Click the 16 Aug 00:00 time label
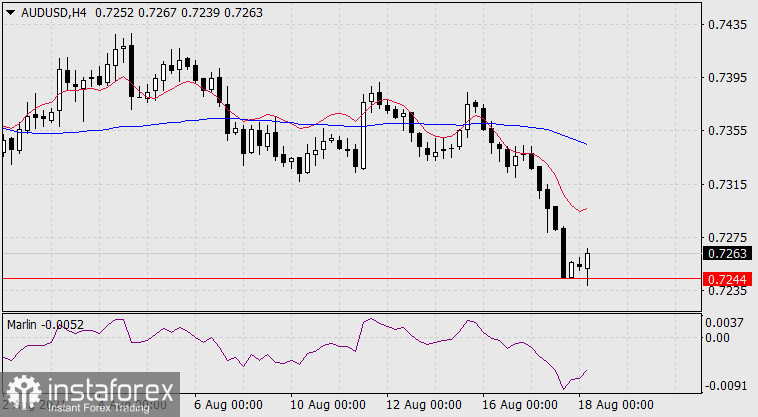 (520, 405)
